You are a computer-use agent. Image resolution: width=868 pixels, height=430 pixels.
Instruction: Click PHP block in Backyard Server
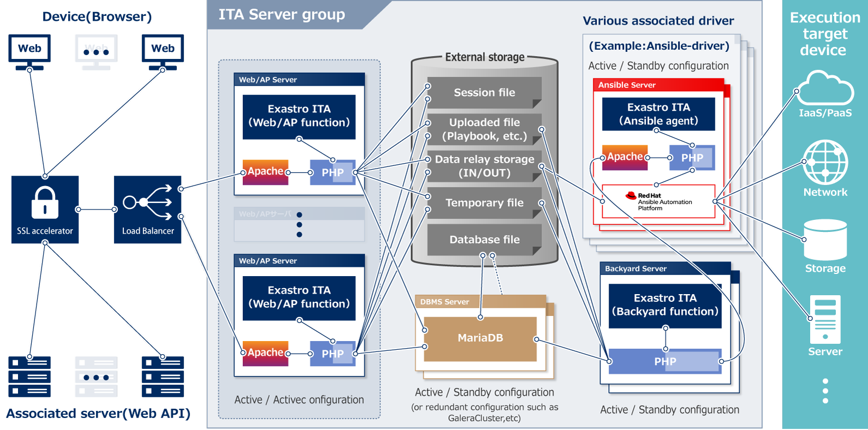(x=665, y=361)
